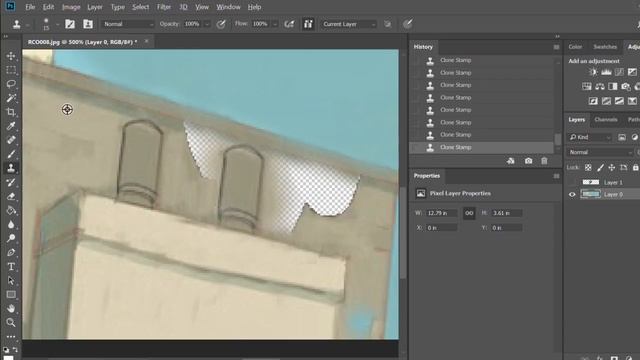Image resolution: width=640 pixels, height=360 pixels.
Task: Open the Window menu
Action: coord(228,7)
